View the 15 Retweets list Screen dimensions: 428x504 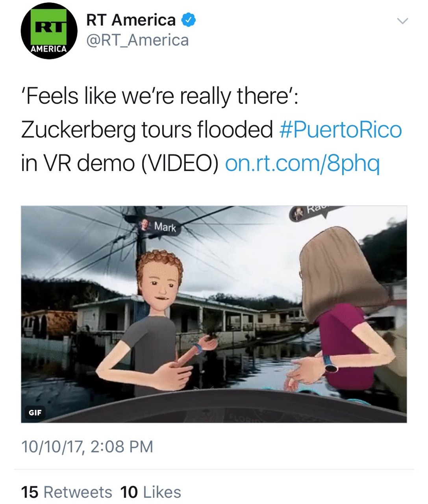[x=67, y=492]
